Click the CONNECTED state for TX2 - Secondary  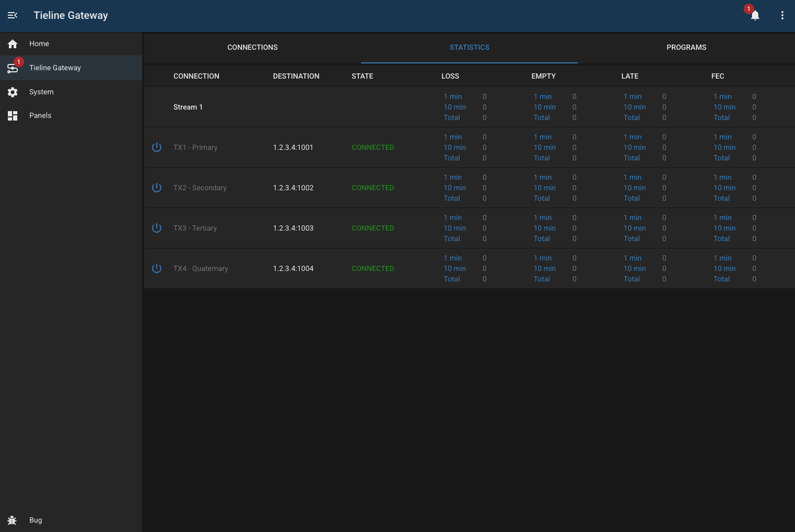(373, 188)
